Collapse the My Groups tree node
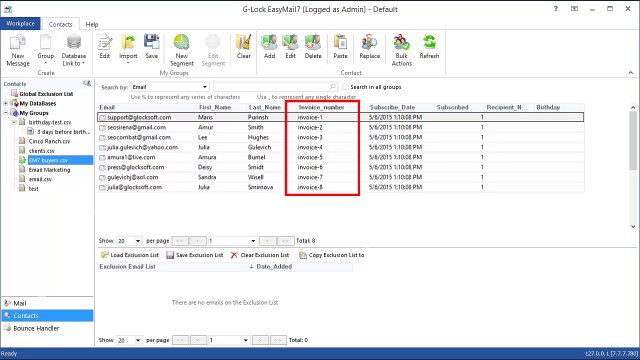Screen dimensions: 640x360 click(x=6, y=113)
